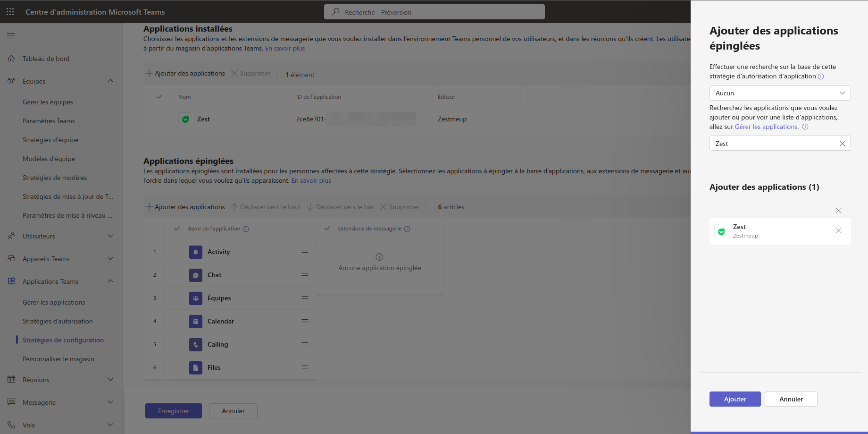
Task: Collapse the hamburger navigation menu
Action: (11, 35)
